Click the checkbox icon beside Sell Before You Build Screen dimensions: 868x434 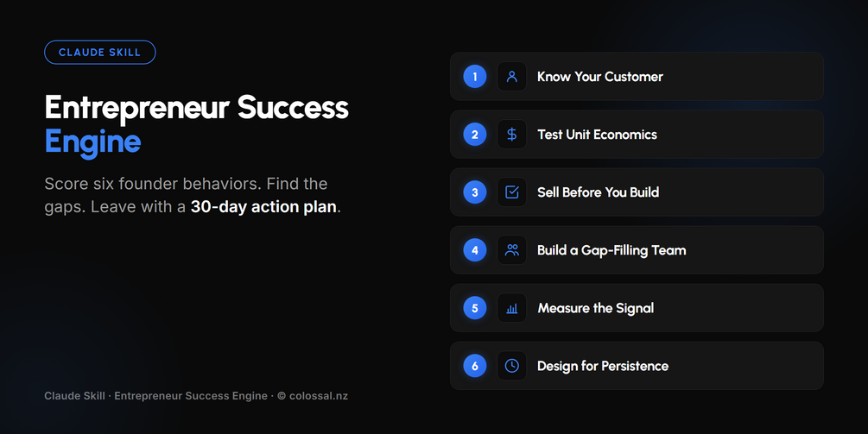(x=511, y=192)
